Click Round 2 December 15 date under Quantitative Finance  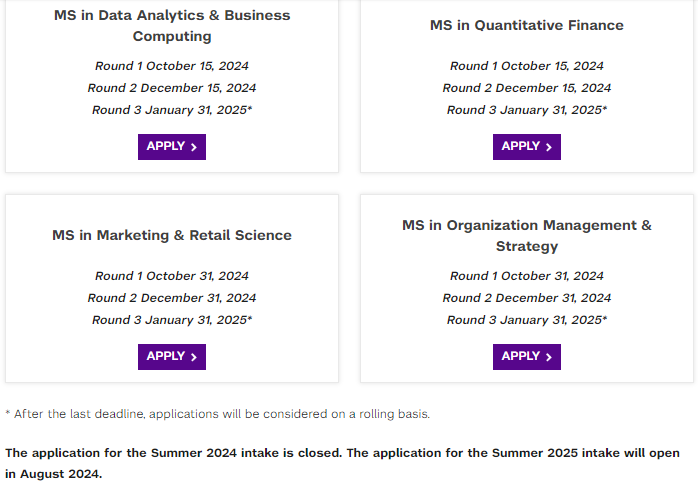tap(527, 88)
